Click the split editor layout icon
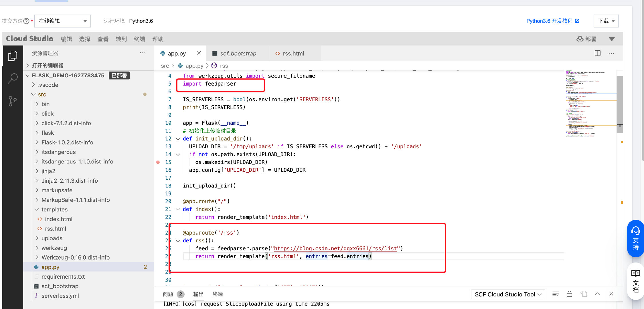Screen dimensions: 644x309 coord(598,53)
